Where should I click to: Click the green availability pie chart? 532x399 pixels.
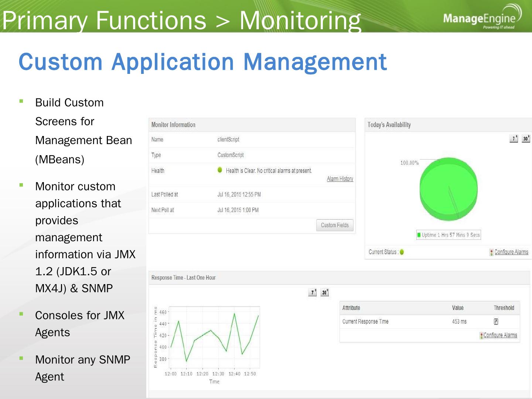[448, 188]
